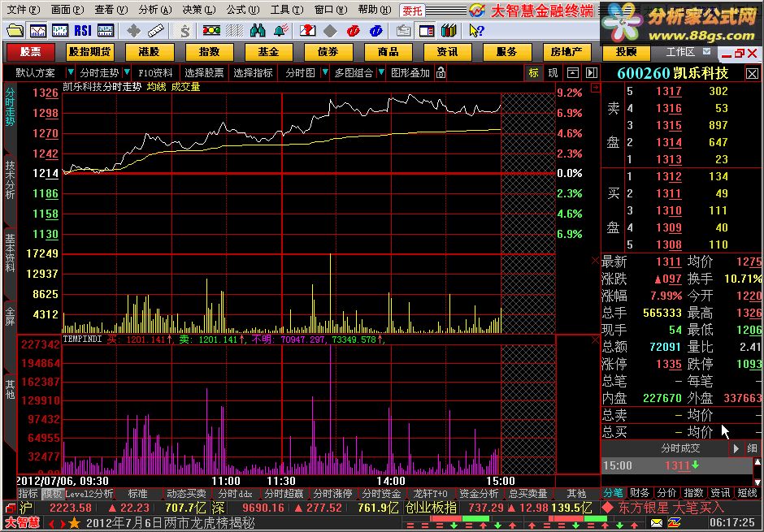Click the red left arrow in status bar
Viewport: 764px width, 532px height.
point(52,524)
